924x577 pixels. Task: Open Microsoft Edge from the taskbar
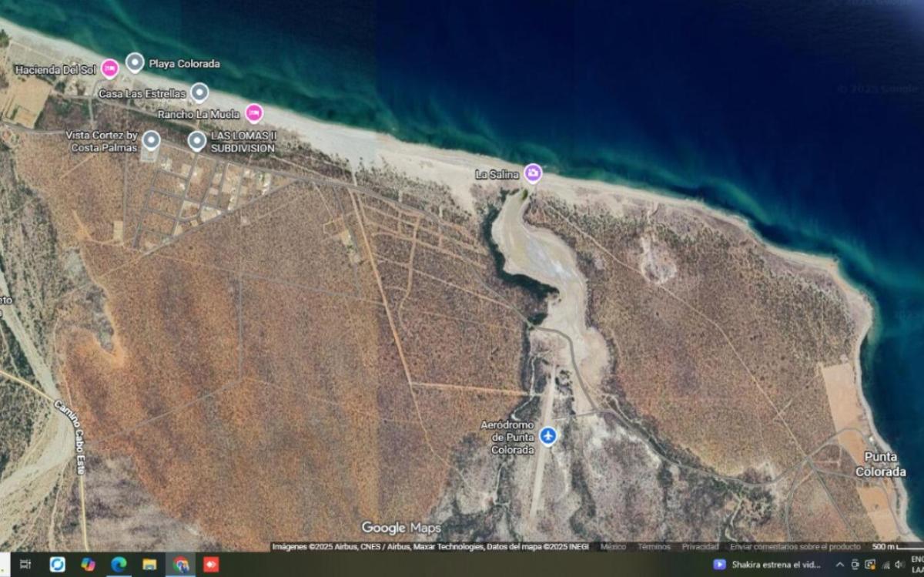119,565
